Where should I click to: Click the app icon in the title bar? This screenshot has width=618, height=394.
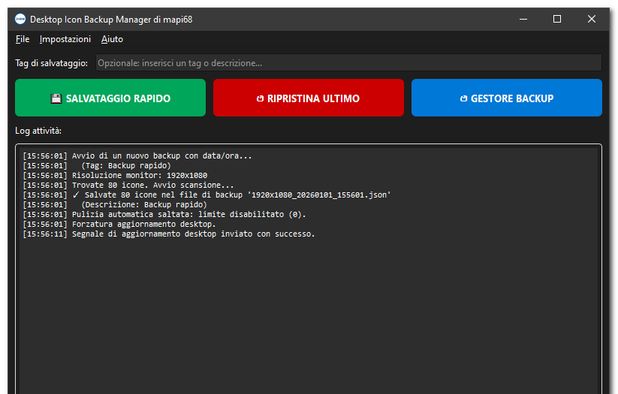20,19
